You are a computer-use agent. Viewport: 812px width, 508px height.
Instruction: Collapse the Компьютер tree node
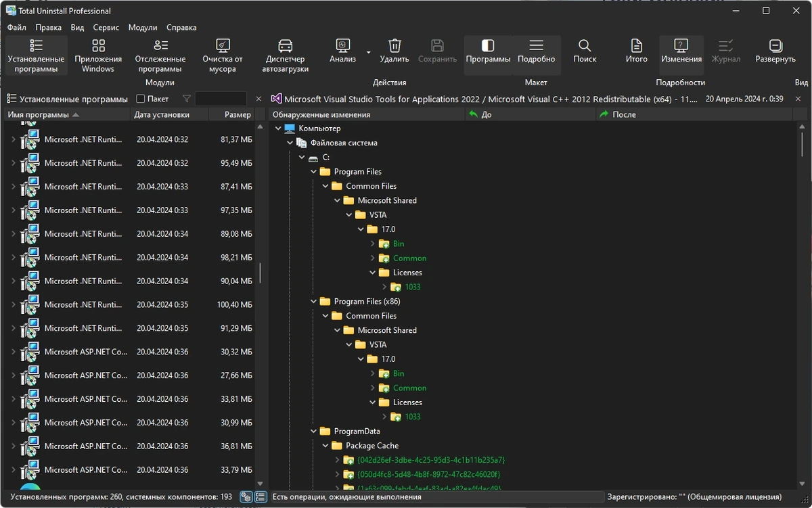pos(278,129)
